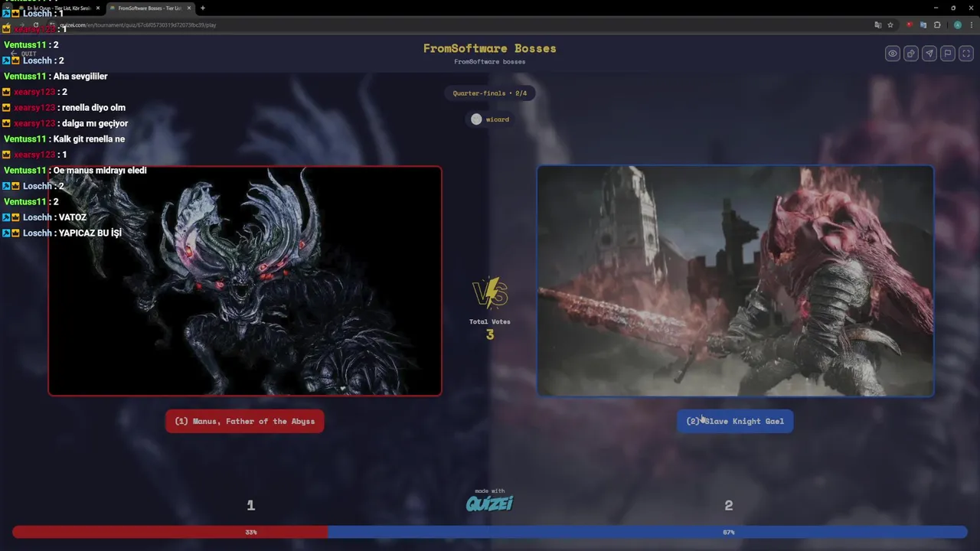
Task: Click chat message 'renella diyo olm'
Action: (93, 108)
